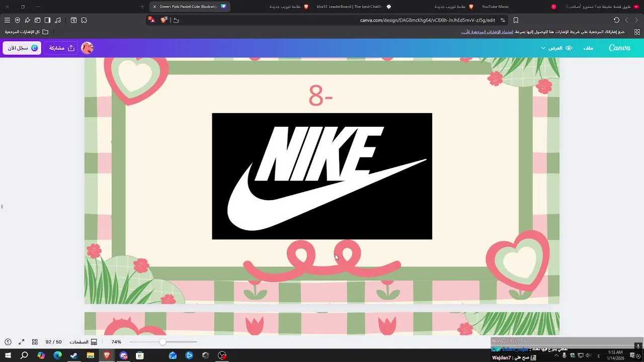This screenshot has width=644, height=362.
Task: Open the apps grid icon in bookmarks bar
Action: point(637,32)
